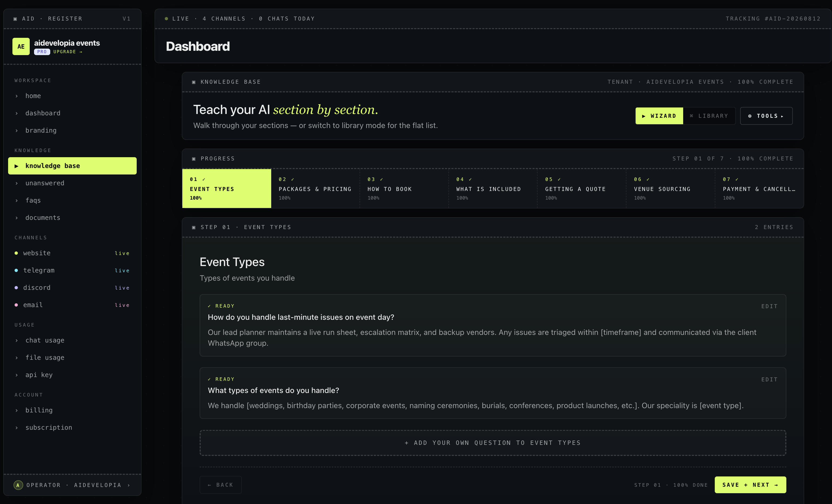This screenshot has width=832, height=504.
Task: Open the website channel
Action: point(72,253)
